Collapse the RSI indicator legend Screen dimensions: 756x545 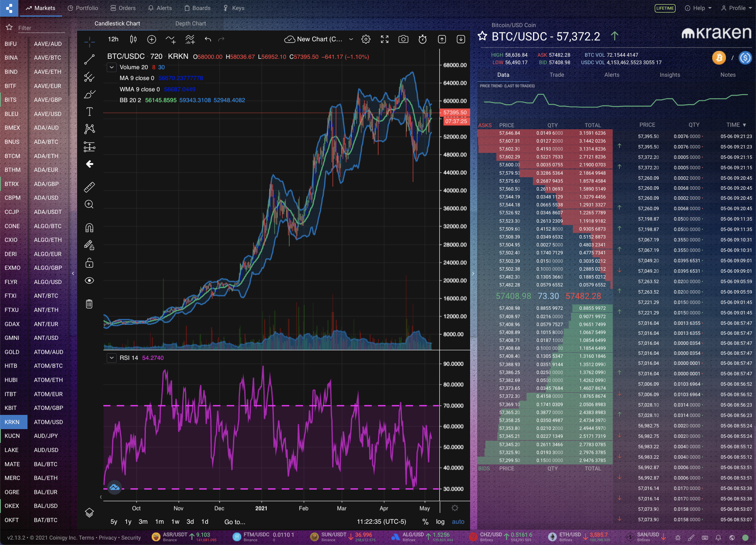pos(112,358)
